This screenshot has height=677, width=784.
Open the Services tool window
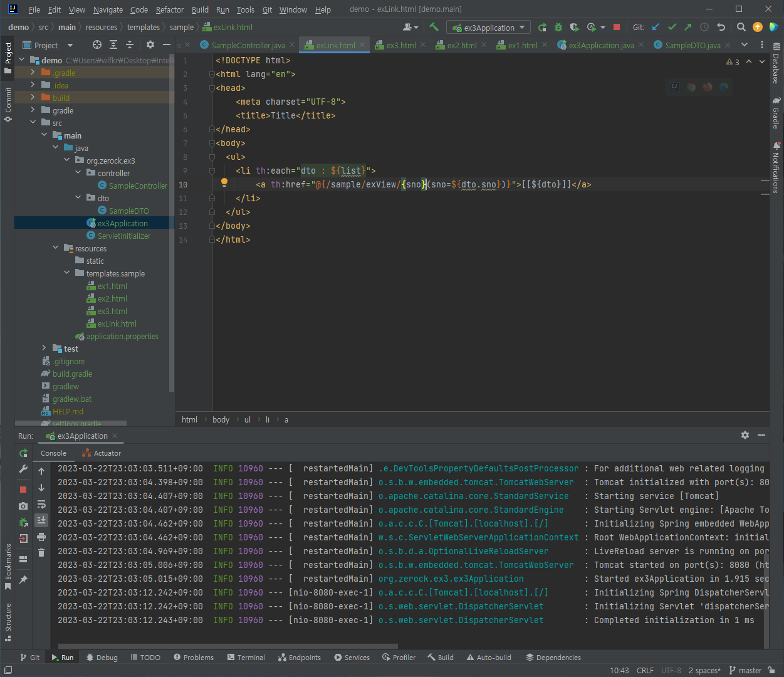[x=352, y=658]
